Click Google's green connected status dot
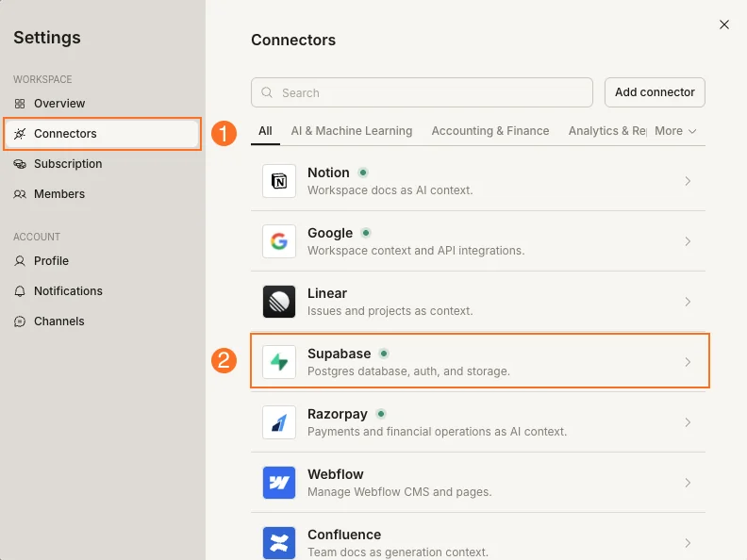 (x=366, y=233)
